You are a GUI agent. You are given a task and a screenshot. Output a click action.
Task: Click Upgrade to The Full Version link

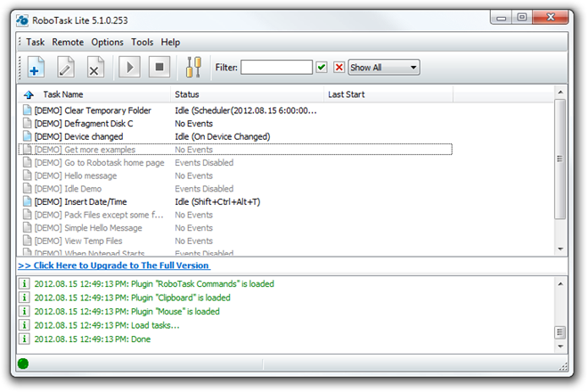pyautogui.click(x=114, y=265)
